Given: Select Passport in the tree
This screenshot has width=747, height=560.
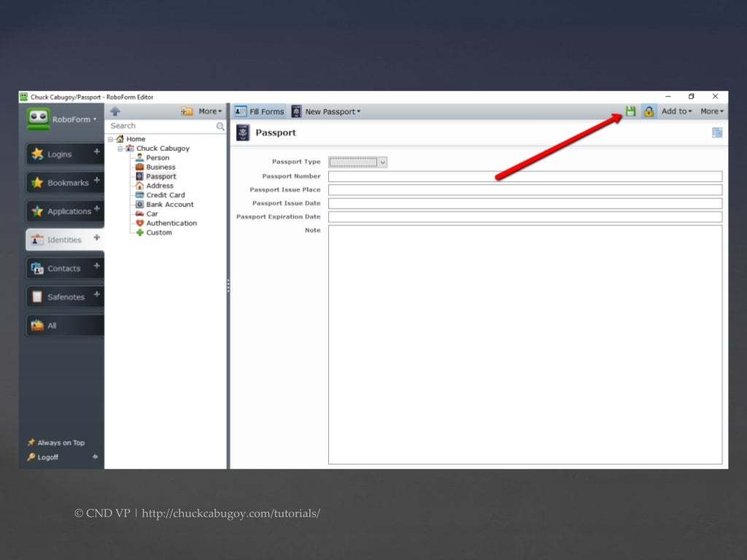Looking at the screenshot, I should coord(161,176).
